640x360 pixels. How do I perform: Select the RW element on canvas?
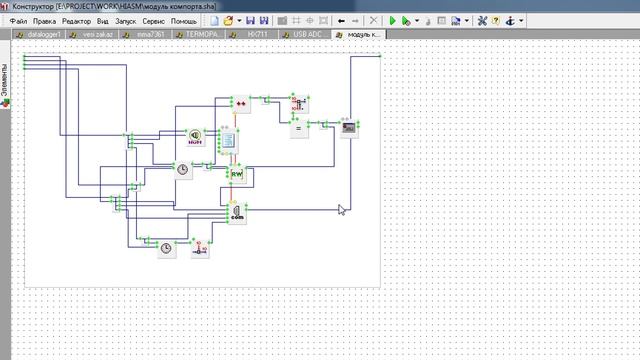237,175
